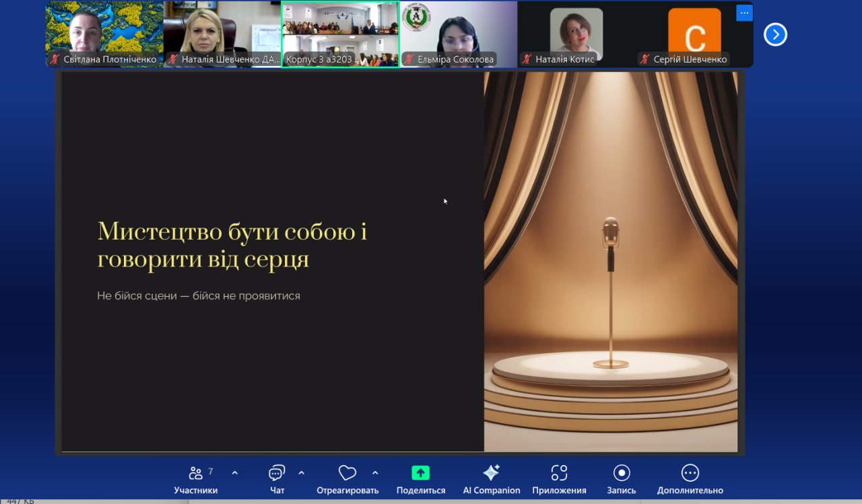Show next participants with the blue arrow

tap(775, 34)
